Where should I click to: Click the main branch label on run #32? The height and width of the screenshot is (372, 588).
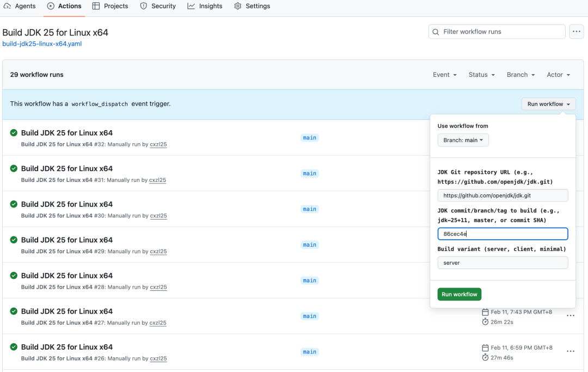pyautogui.click(x=309, y=138)
